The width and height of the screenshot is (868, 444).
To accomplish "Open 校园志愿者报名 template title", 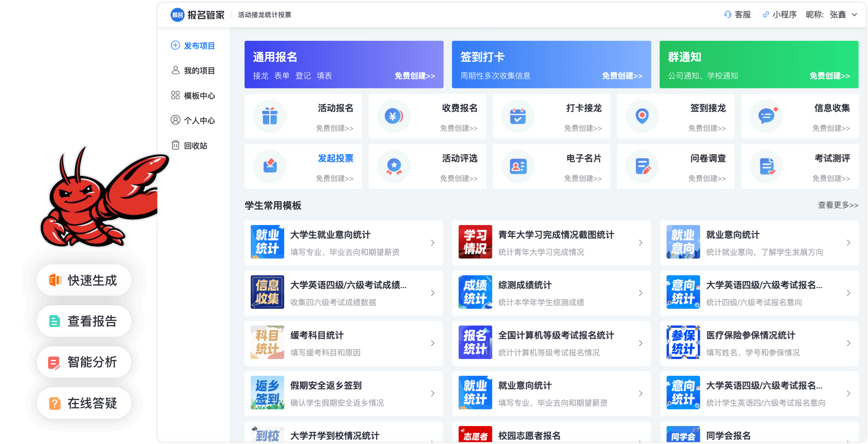I will click(529, 436).
